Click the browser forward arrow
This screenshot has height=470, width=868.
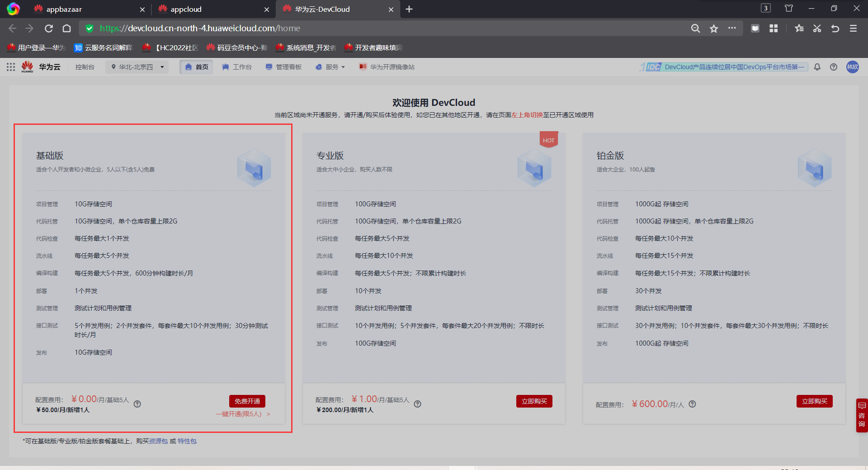pos(30,28)
